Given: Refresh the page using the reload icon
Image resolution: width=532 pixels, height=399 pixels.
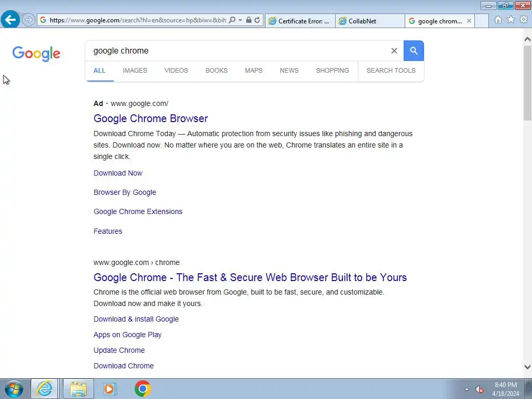Looking at the screenshot, I should coord(257,20).
